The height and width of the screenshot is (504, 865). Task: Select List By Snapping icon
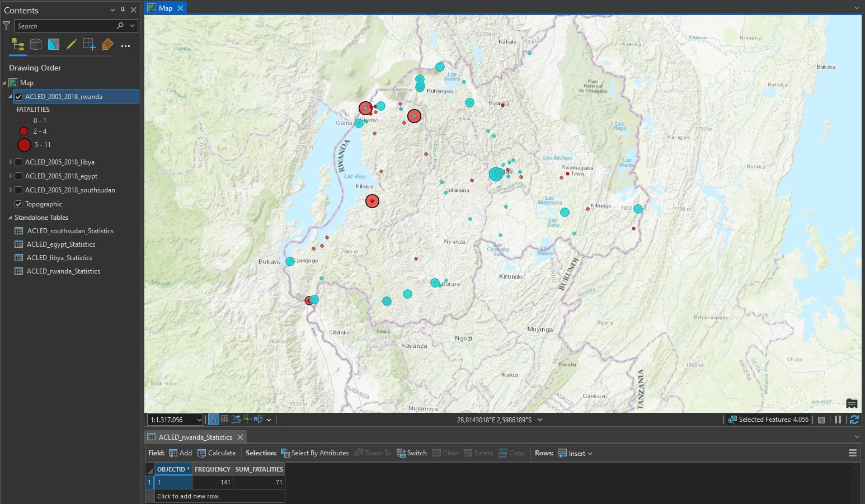tap(90, 45)
